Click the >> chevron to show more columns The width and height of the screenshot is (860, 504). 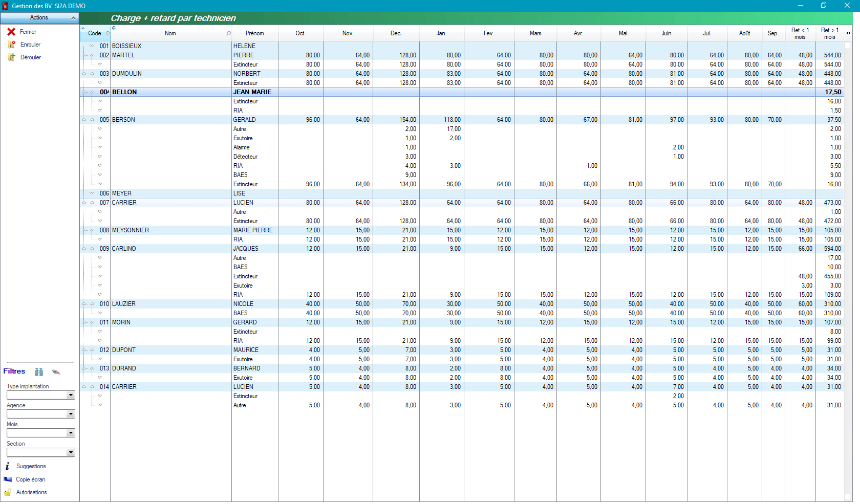point(848,33)
